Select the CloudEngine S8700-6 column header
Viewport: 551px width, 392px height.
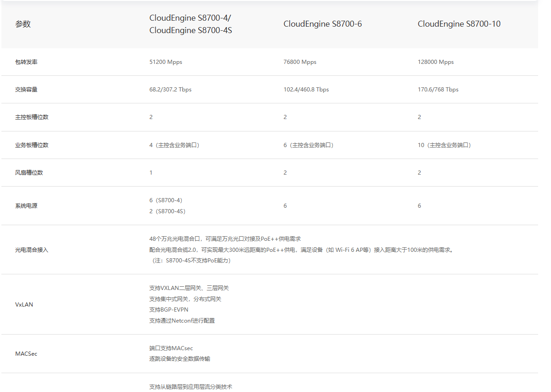coord(322,24)
